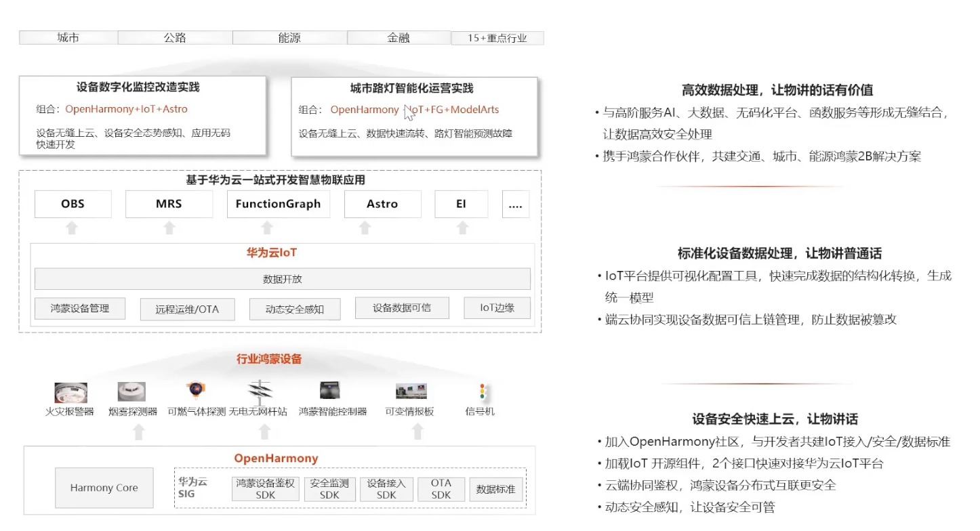
Task: Select the 设备数据可信 box
Action: [x=401, y=308]
